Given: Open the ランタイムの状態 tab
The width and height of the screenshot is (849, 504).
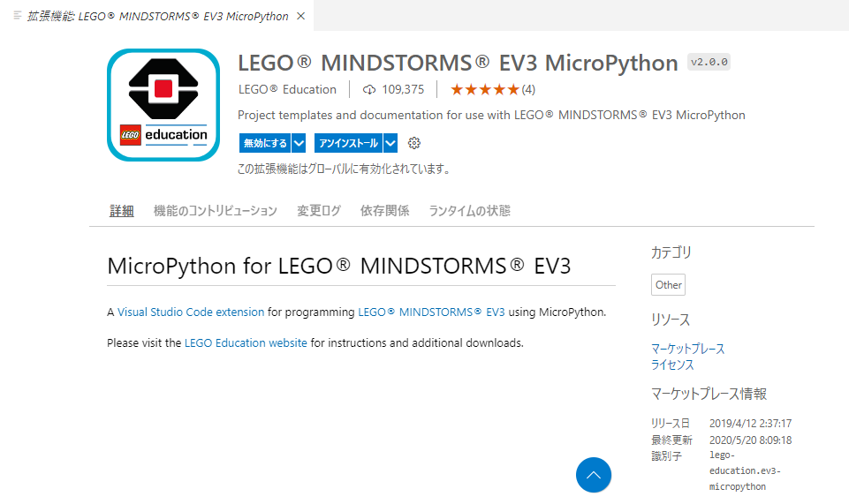Looking at the screenshot, I should pos(469,211).
